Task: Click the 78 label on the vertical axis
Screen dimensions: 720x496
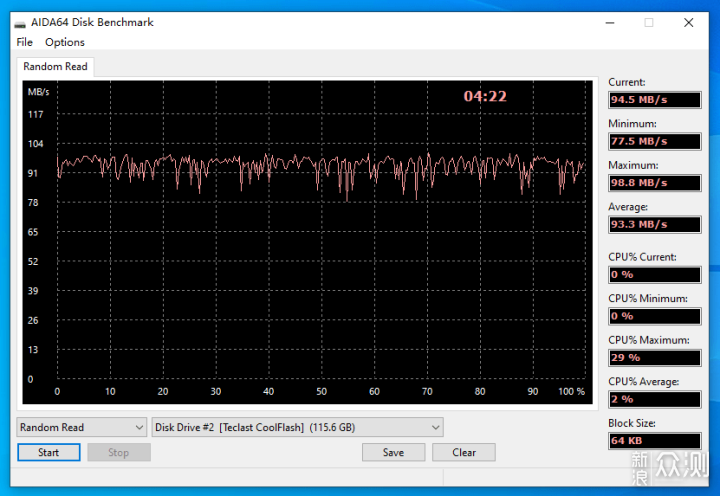Action: point(33,203)
